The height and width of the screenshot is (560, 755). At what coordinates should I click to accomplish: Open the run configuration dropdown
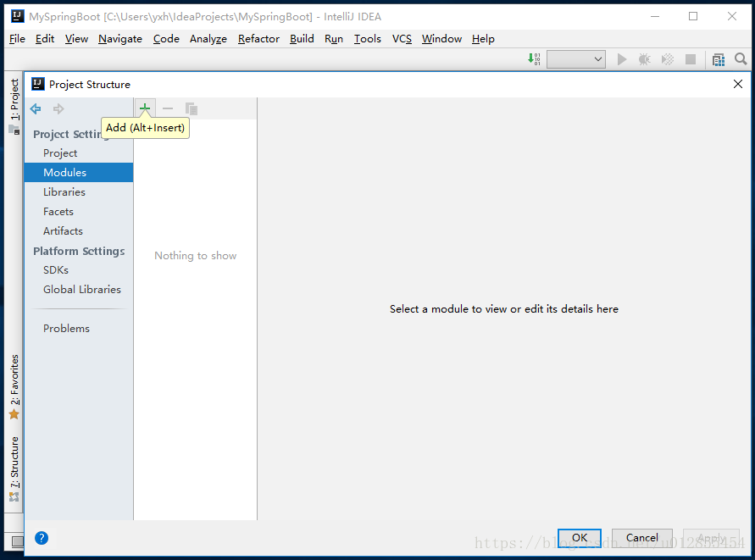pyautogui.click(x=576, y=59)
